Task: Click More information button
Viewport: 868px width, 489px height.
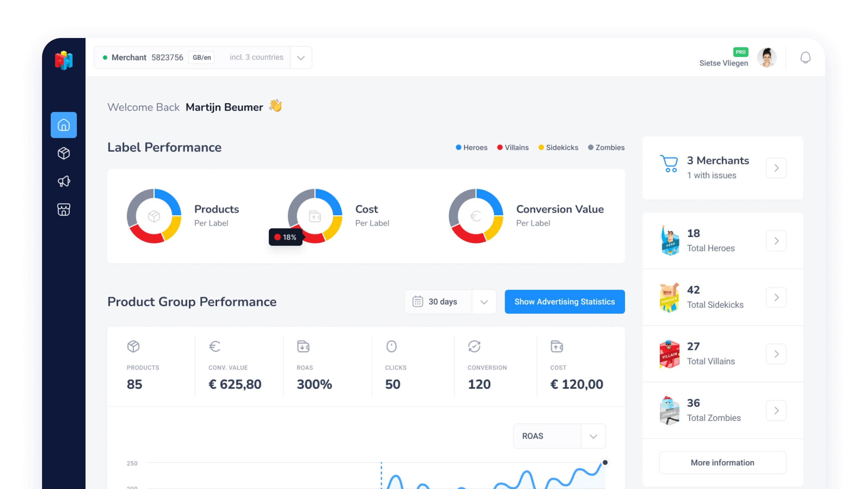Action: pyautogui.click(x=723, y=463)
